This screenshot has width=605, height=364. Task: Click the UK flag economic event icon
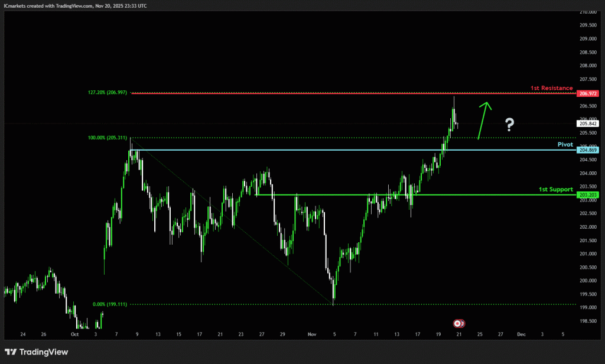461,323
